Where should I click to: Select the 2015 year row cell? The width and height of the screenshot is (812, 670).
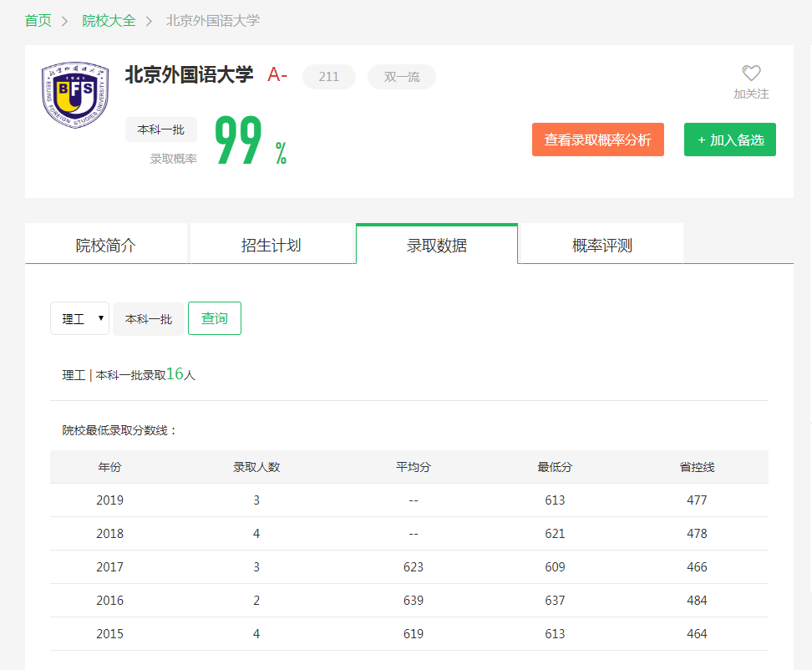[x=109, y=634]
